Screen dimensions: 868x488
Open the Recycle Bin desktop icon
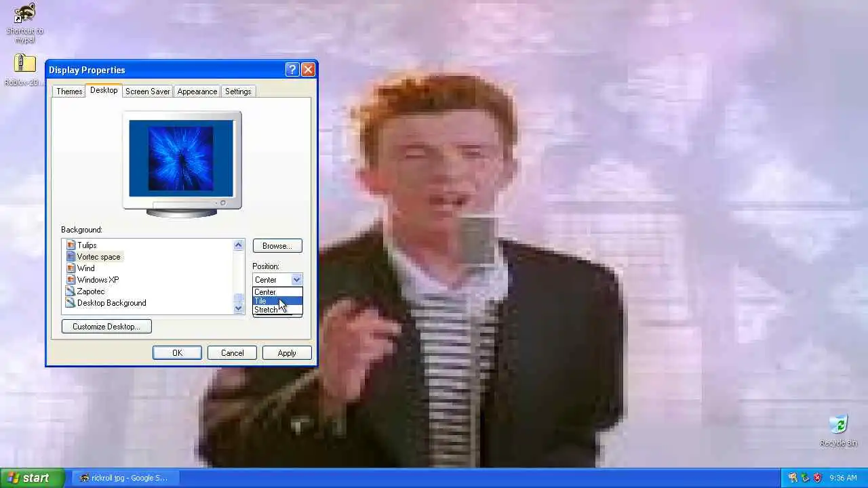[839, 430]
